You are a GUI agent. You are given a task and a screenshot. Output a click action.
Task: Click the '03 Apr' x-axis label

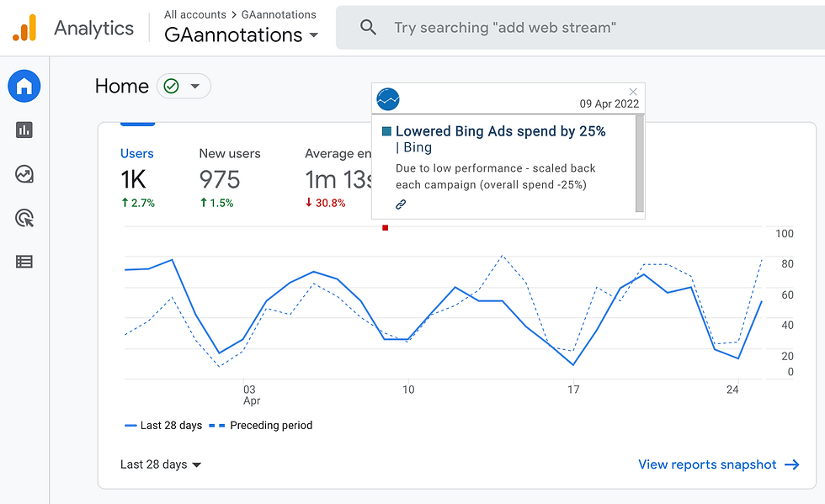(251, 395)
